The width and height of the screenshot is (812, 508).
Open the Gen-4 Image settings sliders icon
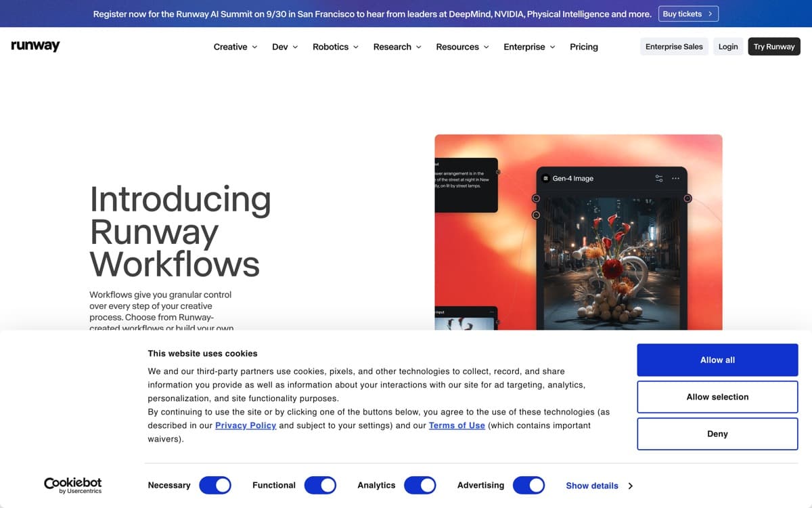point(659,178)
